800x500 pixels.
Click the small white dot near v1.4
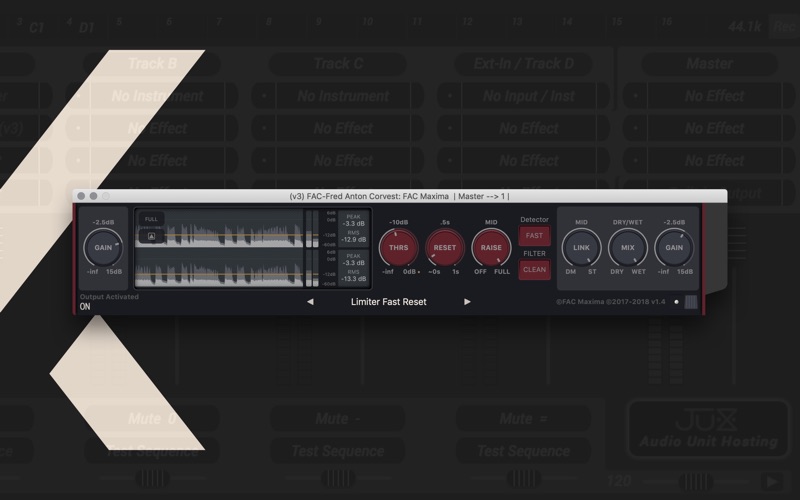point(677,302)
